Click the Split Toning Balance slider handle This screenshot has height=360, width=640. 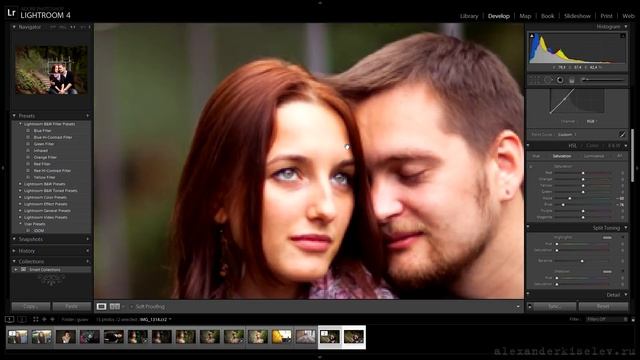582,261
